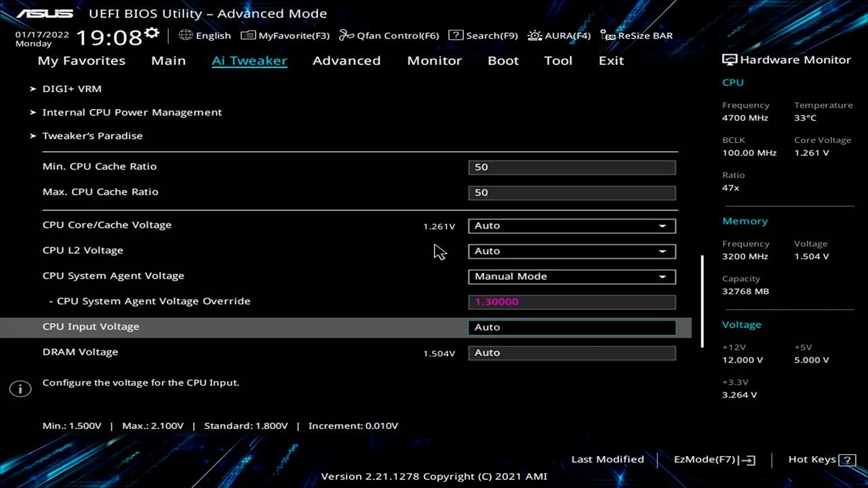Click the vertical scrollbar in settings list
The height and width of the screenshot is (488, 868).
pyautogui.click(x=702, y=301)
